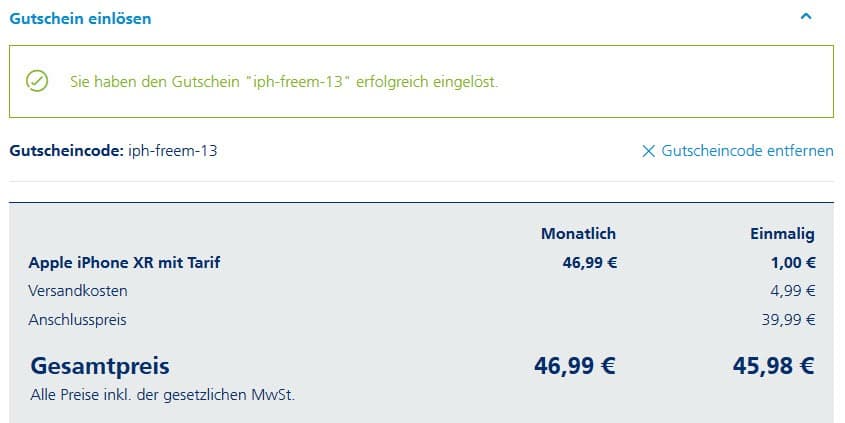This screenshot has width=845, height=423.
Task: Click the Versandkosten line item
Action: point(78,291)
